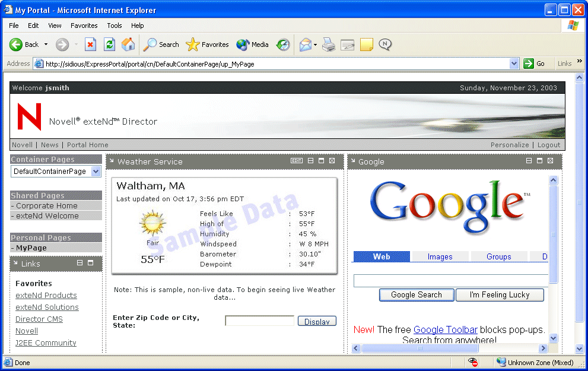The width and height of the screenshot is (588, 371).
Task: Click the Display weather button
Action: coord(317,321)
